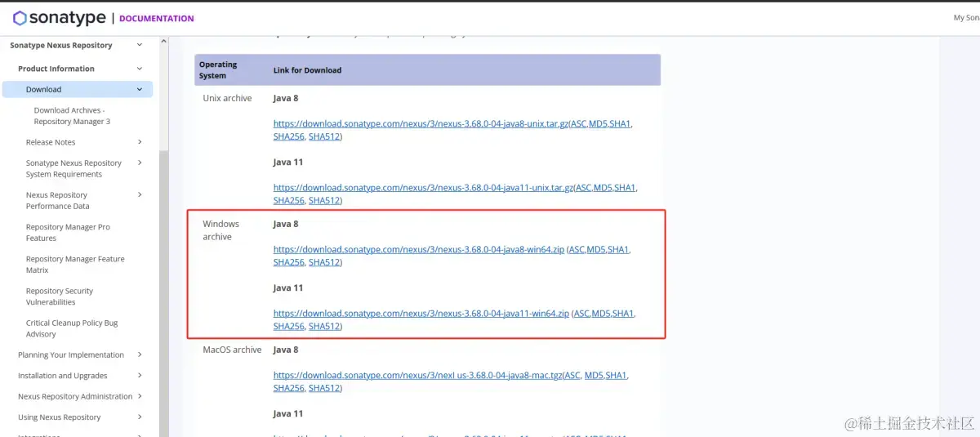This screenshot has height=437, width=980.
Task: Click the 'MacOS archive' table cell
Action: click(x=232, y=350)
